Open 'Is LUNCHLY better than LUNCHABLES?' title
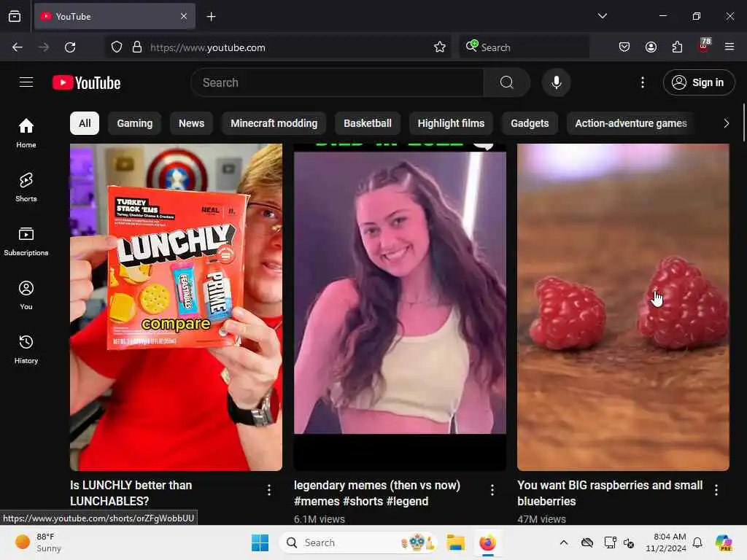 (131, 494)
